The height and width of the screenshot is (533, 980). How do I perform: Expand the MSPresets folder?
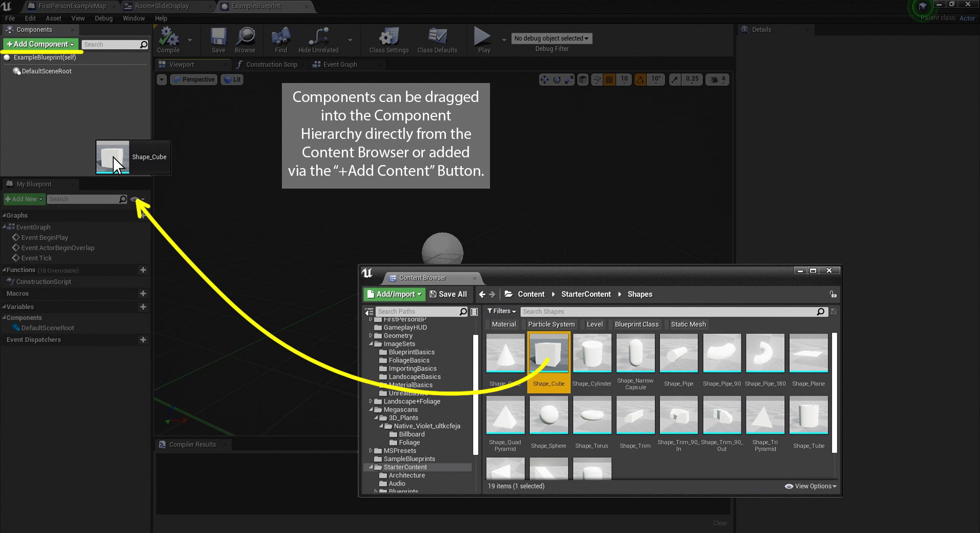(x=371, y=451)
